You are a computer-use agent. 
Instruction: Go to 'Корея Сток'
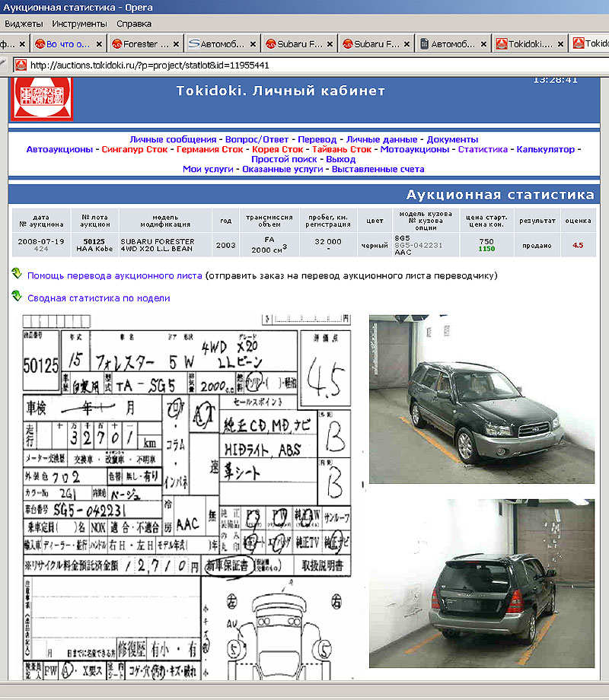[x=277, y=149]
